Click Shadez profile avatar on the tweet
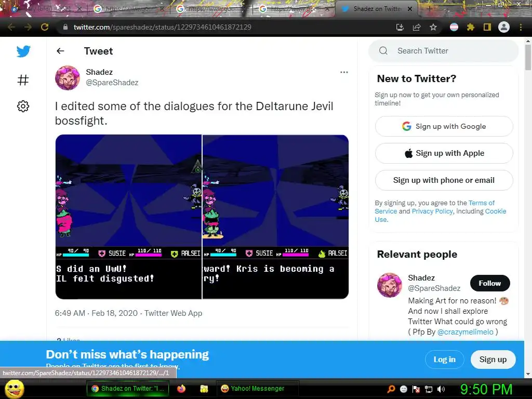 [68, 78]
